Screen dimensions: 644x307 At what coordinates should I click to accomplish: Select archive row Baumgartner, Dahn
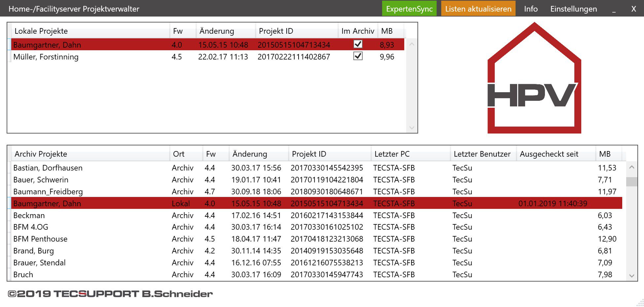pyautogui.click(x=317, y=203)
